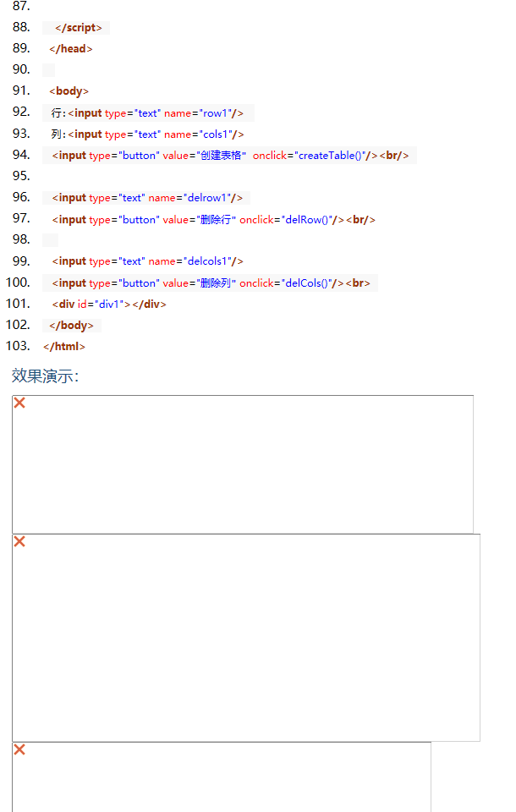Click the delcols1 input code line
This screenshot has height=812, width=516.
[148, 261]
